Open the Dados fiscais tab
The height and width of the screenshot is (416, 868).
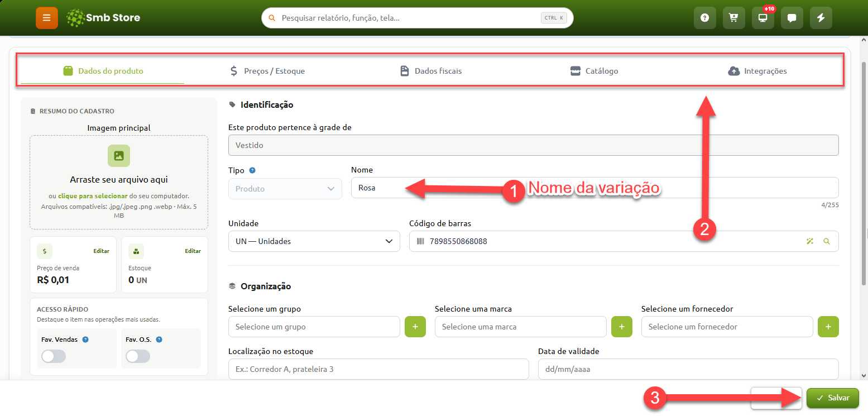pos(430,71)
